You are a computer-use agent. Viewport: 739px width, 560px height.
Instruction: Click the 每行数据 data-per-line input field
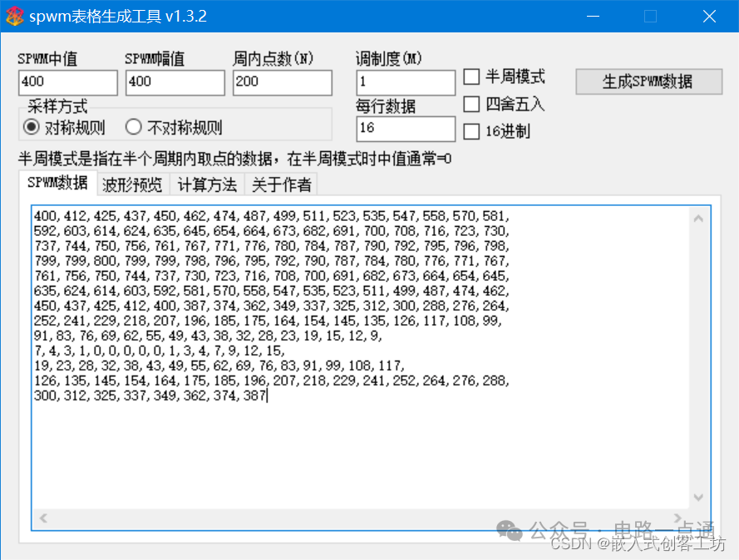coord(405,130)
